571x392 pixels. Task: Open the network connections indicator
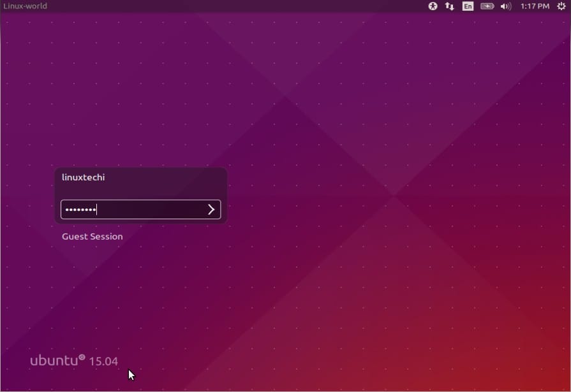click(x=449, y=6)
